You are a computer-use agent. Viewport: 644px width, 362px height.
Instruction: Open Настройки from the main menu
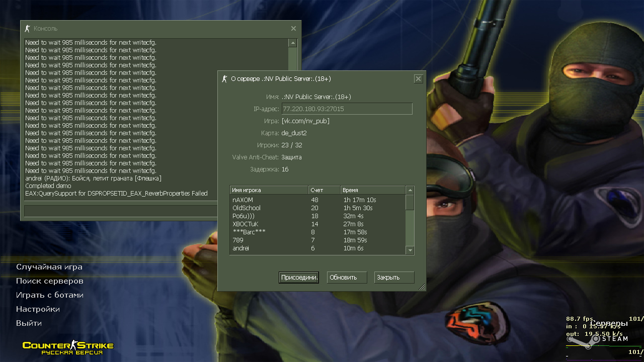[38, 309]
